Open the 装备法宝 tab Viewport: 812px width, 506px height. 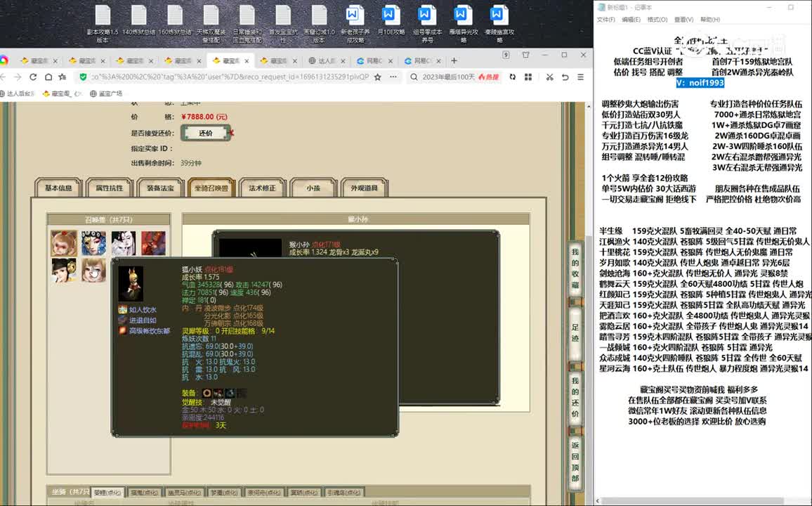(161, 188)
